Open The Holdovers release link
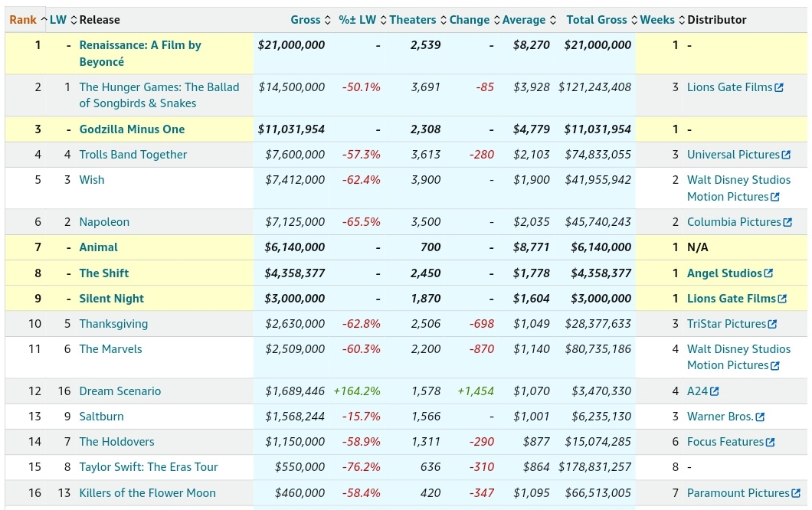812x510 pixels. pos(116,442)
